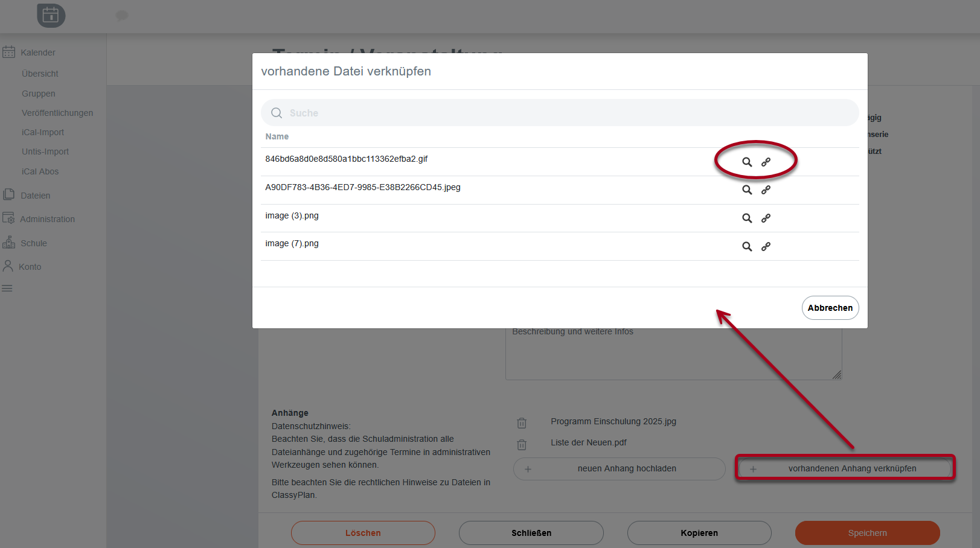
Task: Link the 846bd6a8d0e8d580a1bbc113362efba2.gif file via chain icon
Action: 766,162
